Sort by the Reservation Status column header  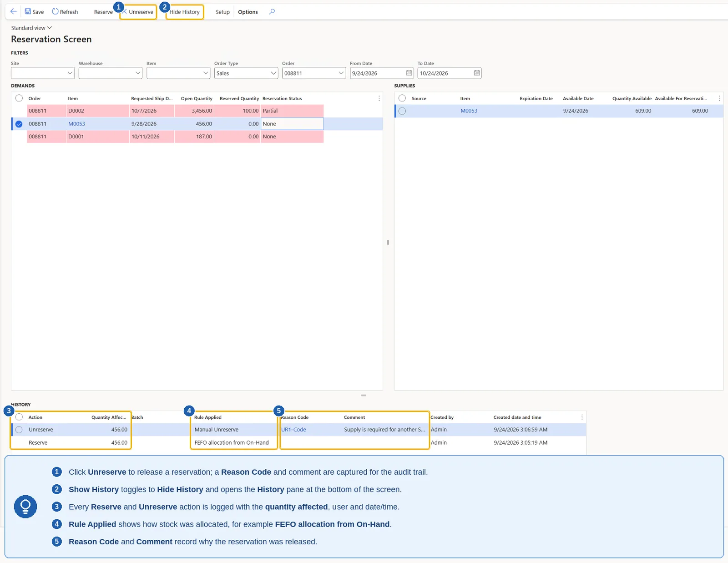282,98
